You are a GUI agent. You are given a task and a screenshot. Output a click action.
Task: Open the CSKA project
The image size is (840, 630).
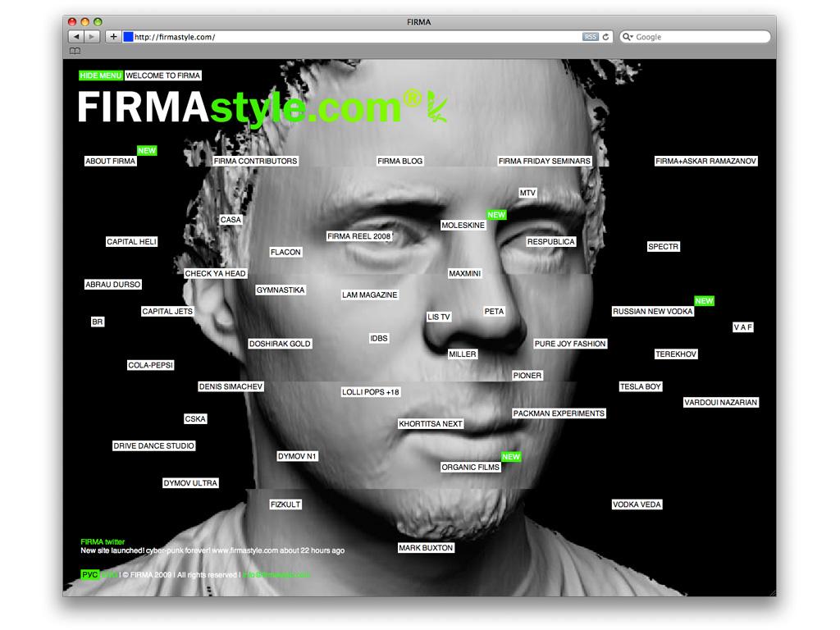point(195,418)
